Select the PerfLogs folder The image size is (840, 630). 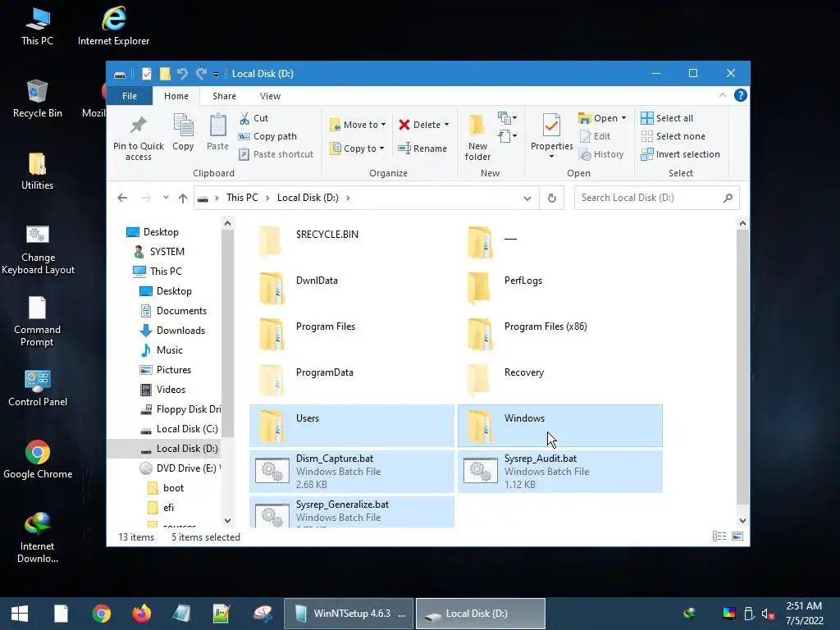coord(559,288)
